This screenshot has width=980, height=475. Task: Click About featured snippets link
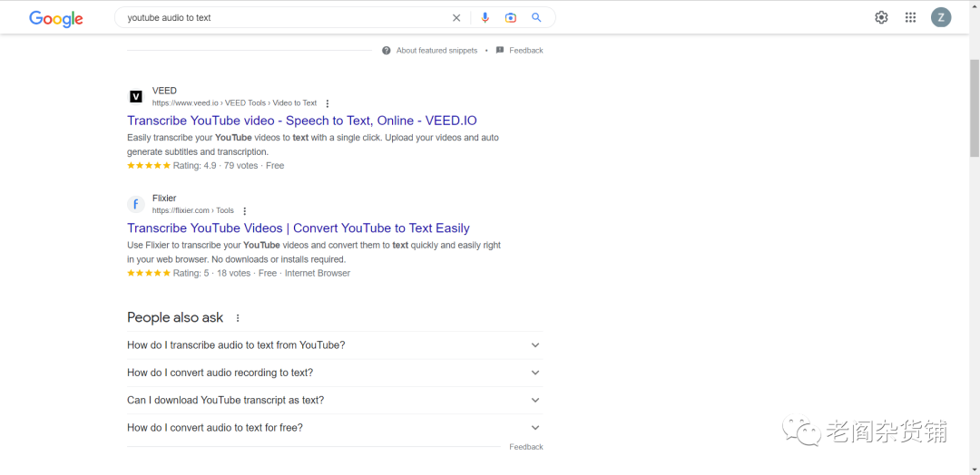pyautogui.click(x=436, y=51)
